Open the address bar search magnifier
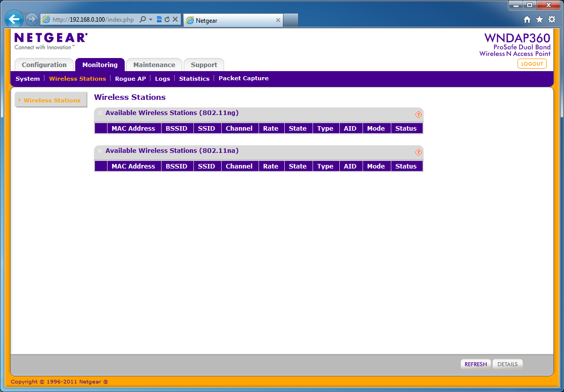Image resolution: width=564 pixels, height=392 pixels. pyautogui.click(x=143, y=19)
